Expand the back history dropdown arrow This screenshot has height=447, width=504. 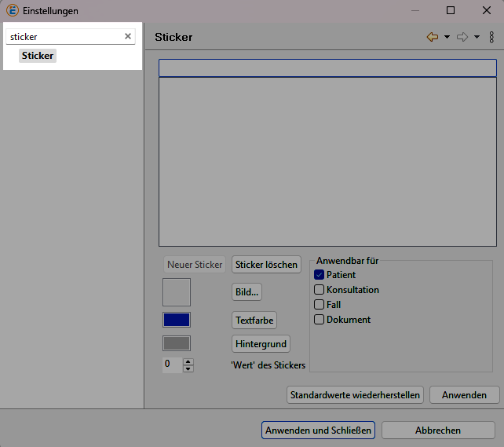(x=447, y=37)
